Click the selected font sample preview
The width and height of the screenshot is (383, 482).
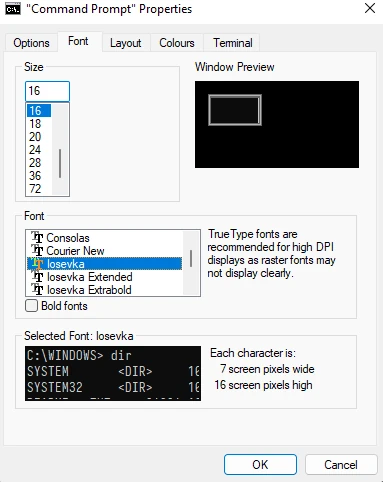(x=113, y=373)
